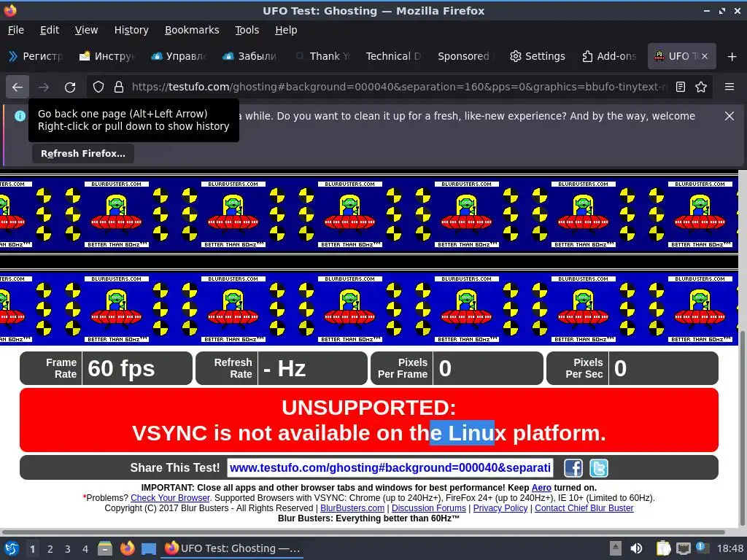Click the Refresh Firefox… button
747x560 pixels.
(x=83, y=154)
